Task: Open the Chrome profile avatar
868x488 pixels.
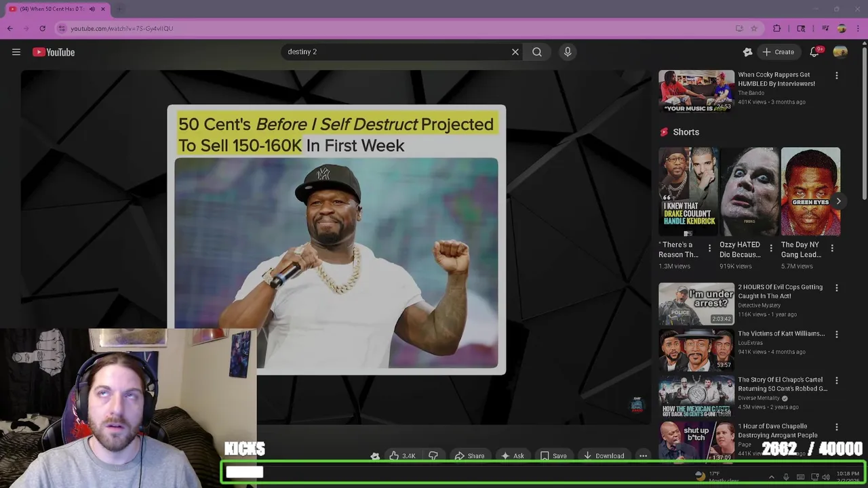Action: [842, 28]
